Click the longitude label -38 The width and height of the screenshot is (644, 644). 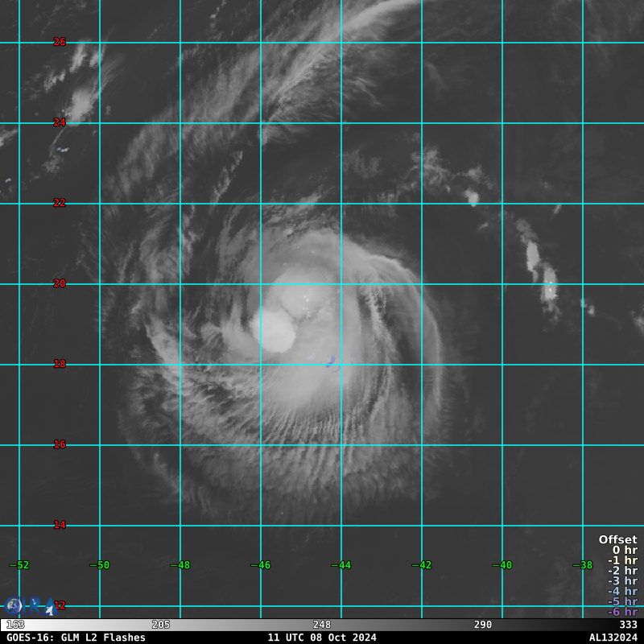tap(582, 565)
